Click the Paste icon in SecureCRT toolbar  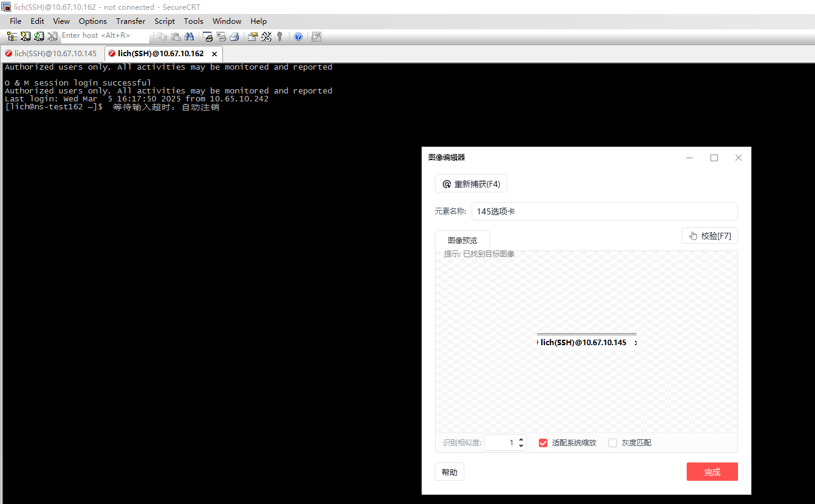point(176,37)
